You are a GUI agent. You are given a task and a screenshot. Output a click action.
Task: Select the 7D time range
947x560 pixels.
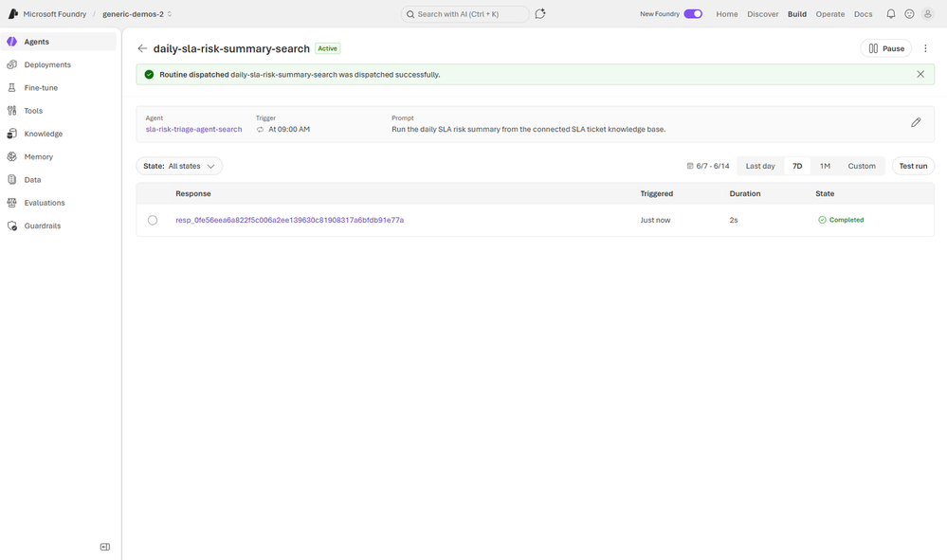[x=797, y=166]
